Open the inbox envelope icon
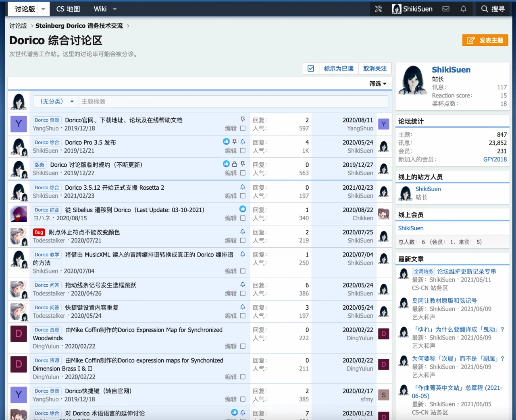This screenshot has height=420, width=516. click(x=445, y=9)
